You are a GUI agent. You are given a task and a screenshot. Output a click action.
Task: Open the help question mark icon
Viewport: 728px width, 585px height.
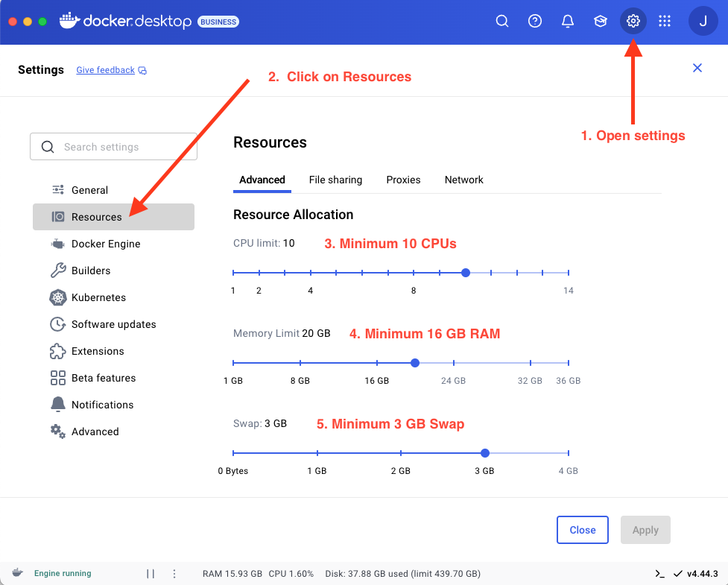coord(535,21)
